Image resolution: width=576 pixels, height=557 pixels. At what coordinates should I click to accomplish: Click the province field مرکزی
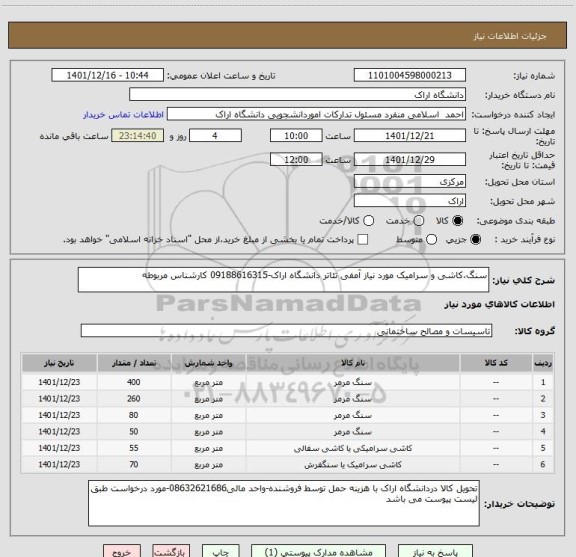(x=410, y=182)
